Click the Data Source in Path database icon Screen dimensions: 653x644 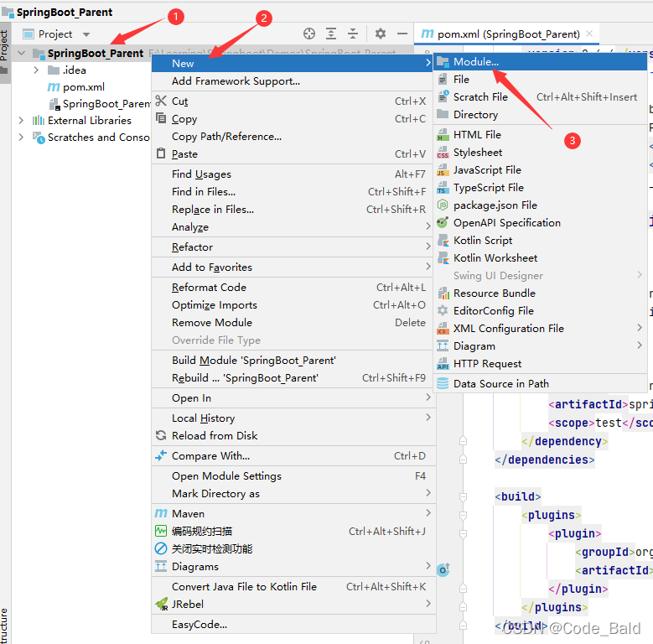click(443, 384)
